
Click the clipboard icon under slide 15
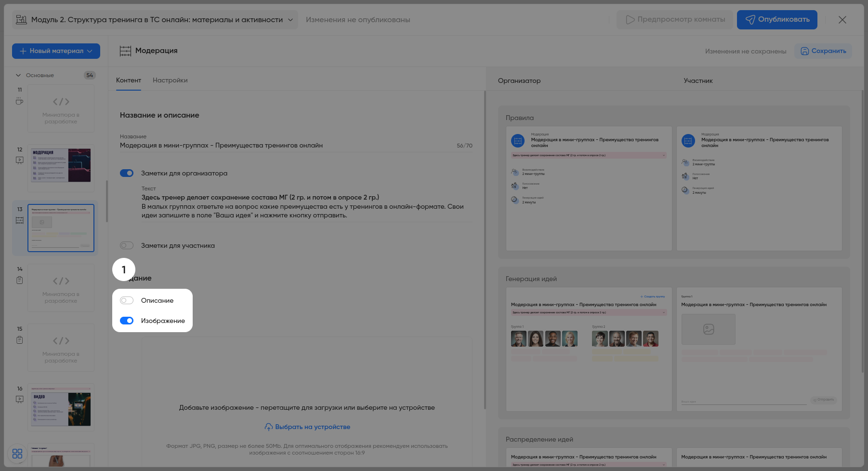(x=19, y=340)
